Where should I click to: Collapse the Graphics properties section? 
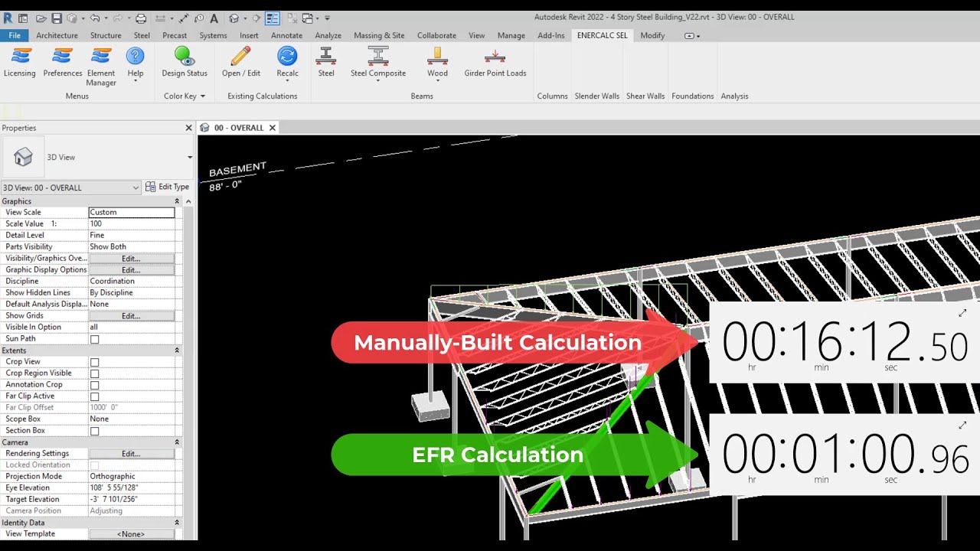[177, 201]
